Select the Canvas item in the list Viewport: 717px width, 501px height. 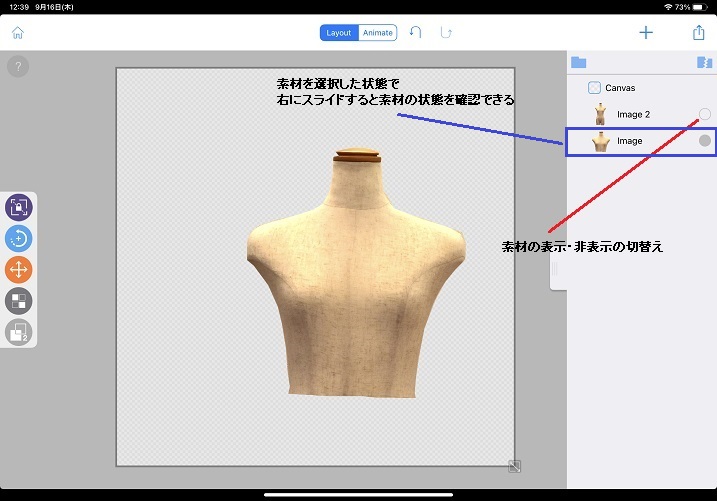[620, 88]
